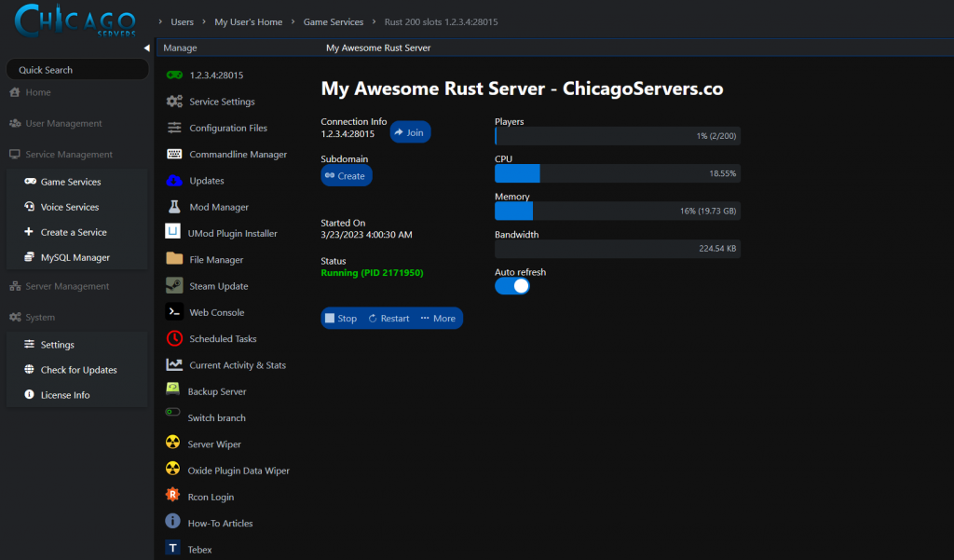Screen dimensions: 954x560
Task: Click the Settings sliders icon under System
Action: coord(29,344)
